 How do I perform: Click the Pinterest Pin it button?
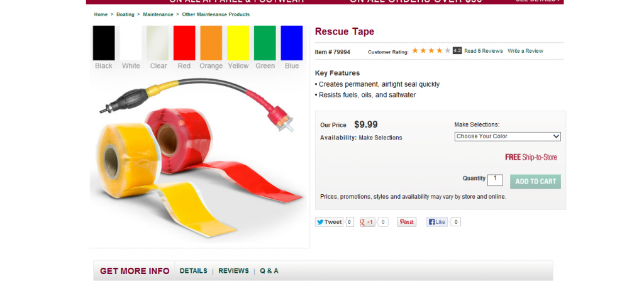(x=407, y=222)
